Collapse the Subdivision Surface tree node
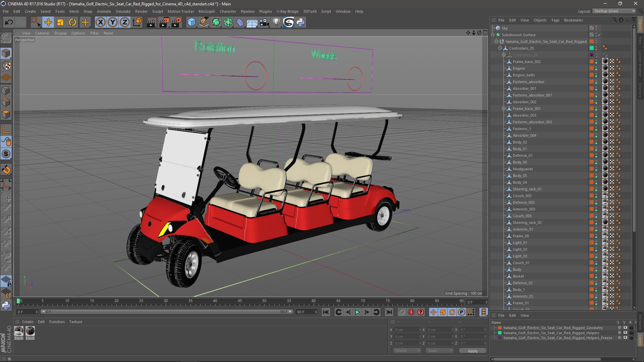 coord(493,35)
